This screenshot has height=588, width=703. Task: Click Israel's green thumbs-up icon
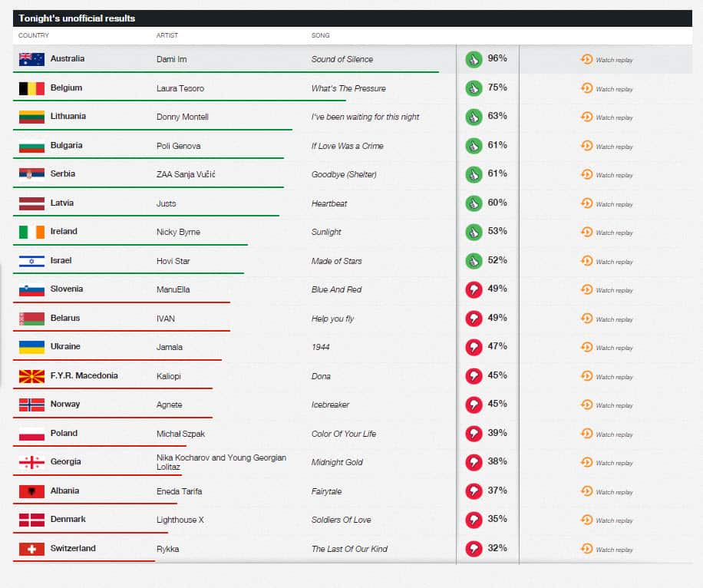pos(474,261)
